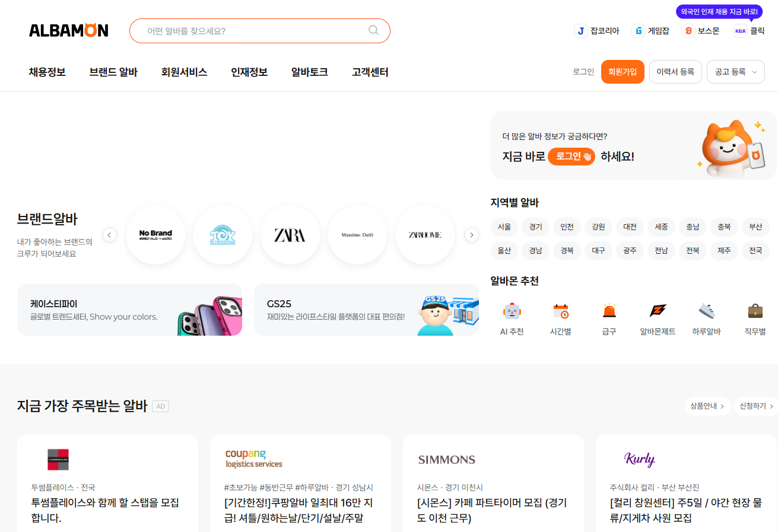Open the 케이스티파이 brand banner
This screenshot has height=532, width=778.
tap(129, 310)
